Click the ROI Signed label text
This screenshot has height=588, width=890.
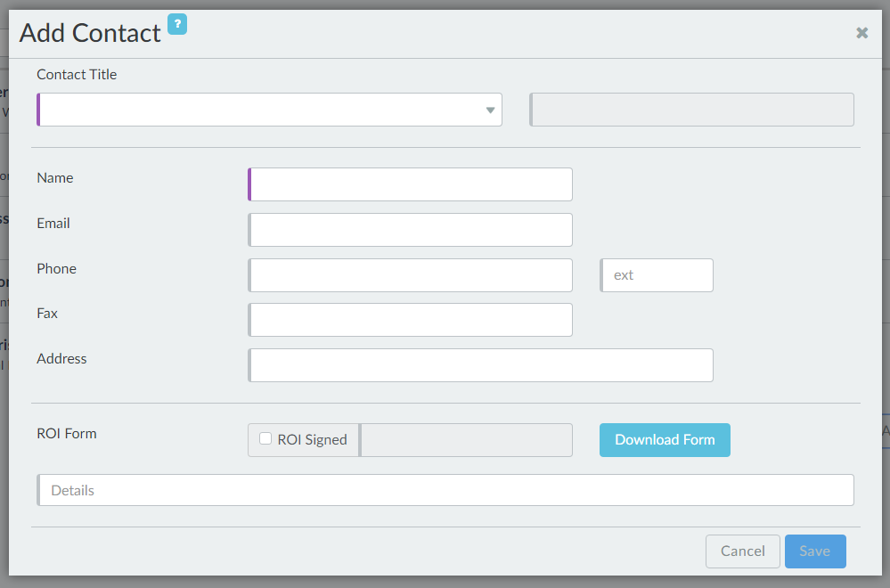[x=312, y=440]
